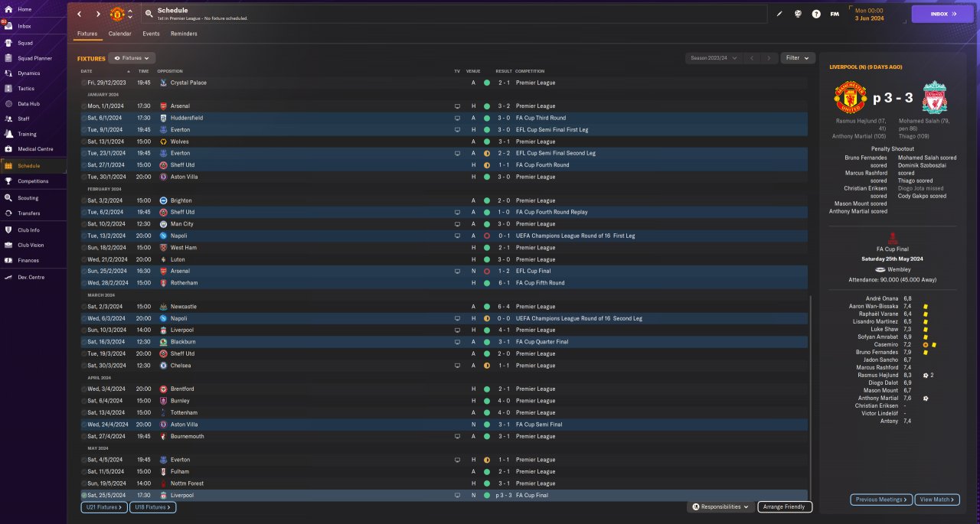Click the globe world icon in header

(x=798, y=14)
